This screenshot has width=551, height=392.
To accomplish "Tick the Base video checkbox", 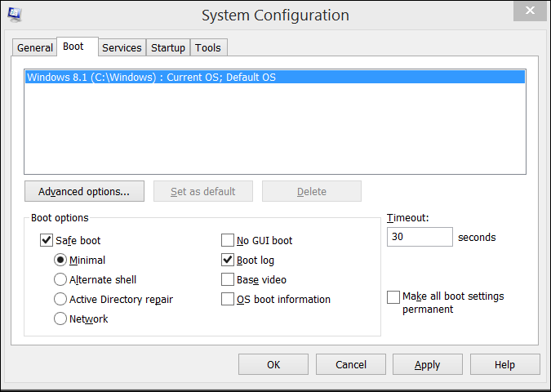I will [x=228, y=280].
